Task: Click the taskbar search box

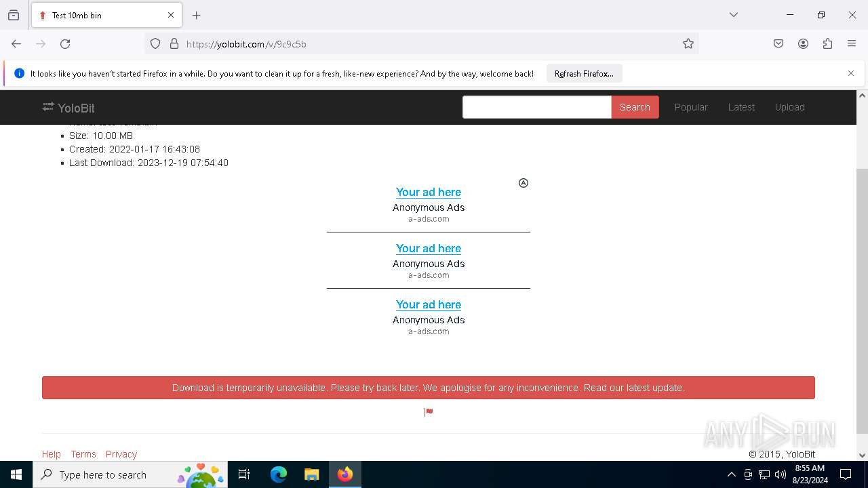Action: point(130,474)
